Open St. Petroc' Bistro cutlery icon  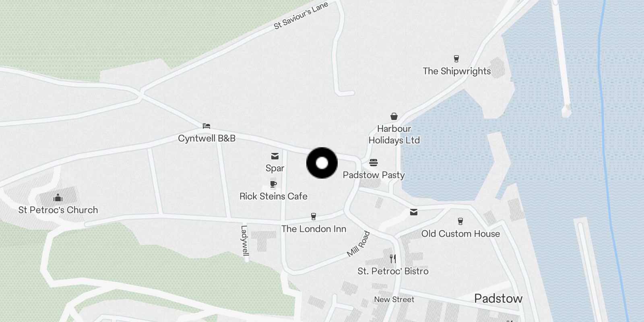(x=393, y=258)
